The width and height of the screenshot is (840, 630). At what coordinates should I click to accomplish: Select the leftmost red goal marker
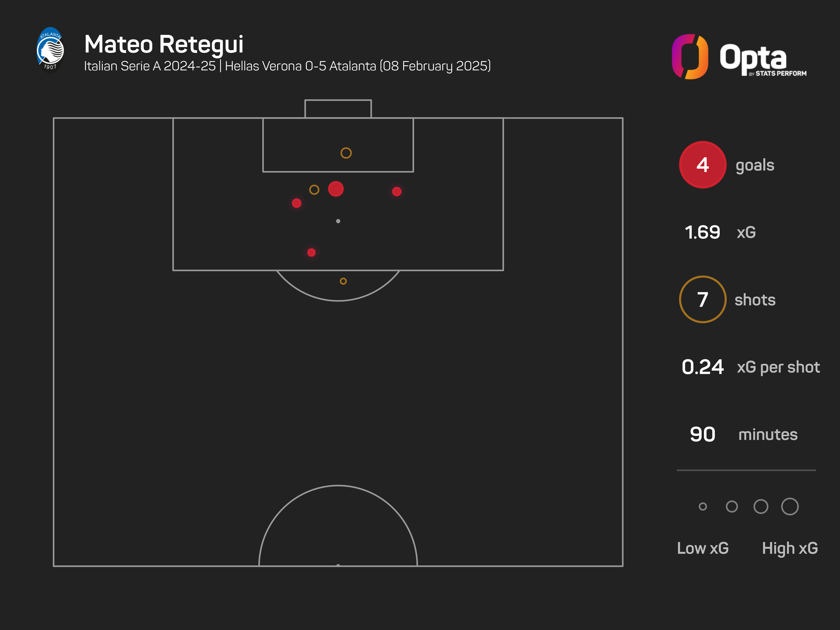[297, 203]
